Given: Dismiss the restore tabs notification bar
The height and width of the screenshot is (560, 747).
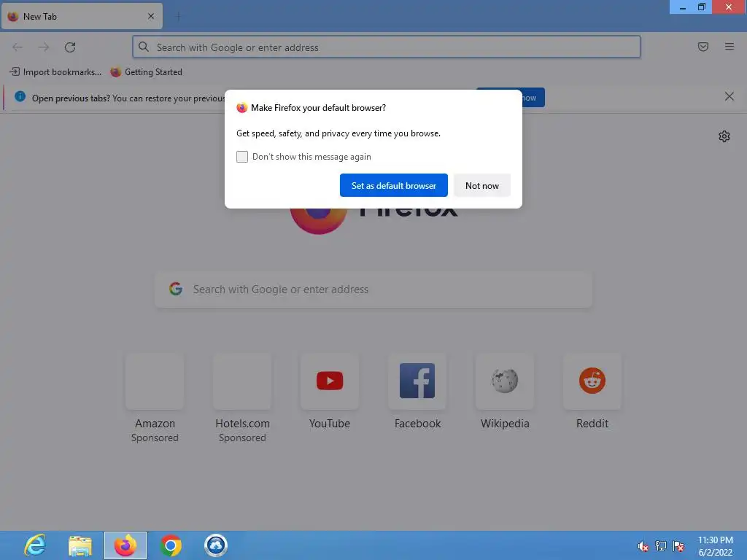Looking at the screenshot, I should (729, 97).
